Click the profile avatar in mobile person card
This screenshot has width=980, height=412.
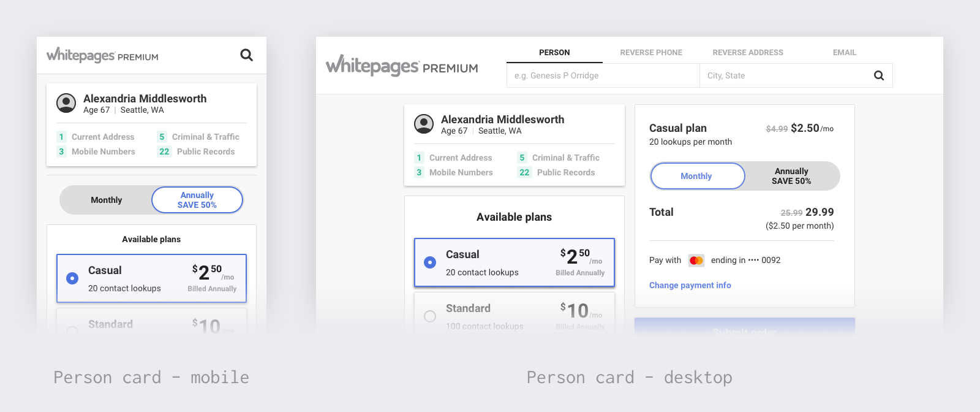coord(66,103)
